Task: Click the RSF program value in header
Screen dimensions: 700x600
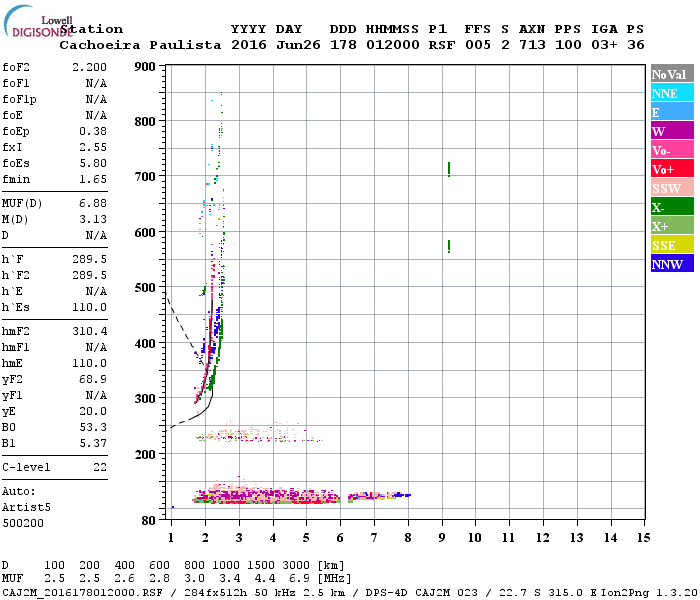Action: [x=442, y=45]
